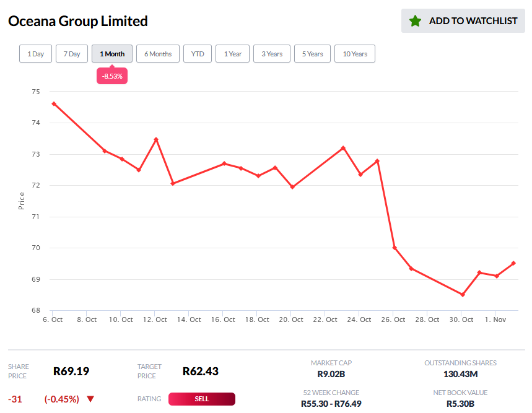Click the Oceana Group Limited heading
This screenshot has width=532, height=413.
pyautogui.click(x=78, y=21)
